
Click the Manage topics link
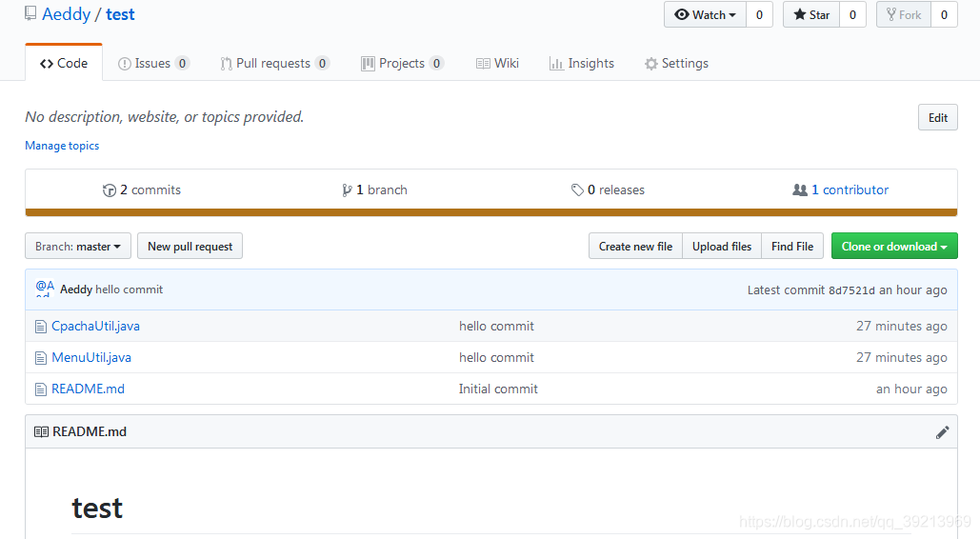click(62, 145)
